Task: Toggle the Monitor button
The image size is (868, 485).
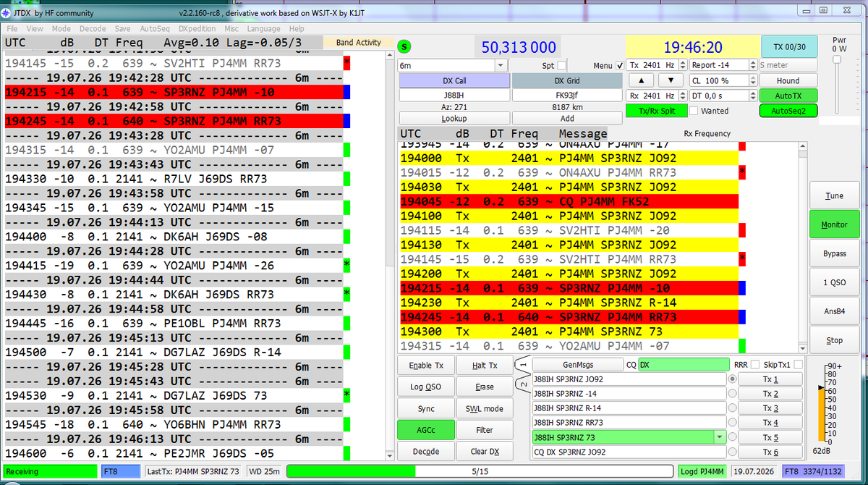Action: coord(834,224)
